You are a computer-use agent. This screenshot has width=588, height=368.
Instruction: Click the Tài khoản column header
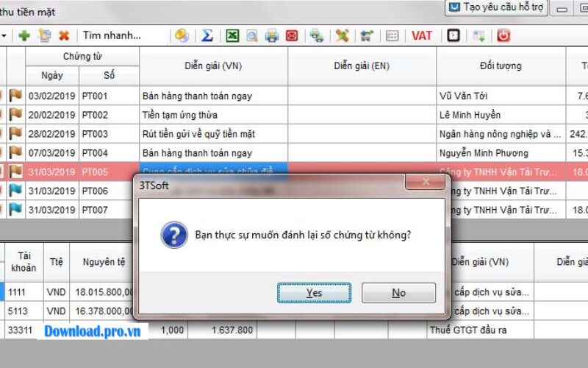coord(24,262)
